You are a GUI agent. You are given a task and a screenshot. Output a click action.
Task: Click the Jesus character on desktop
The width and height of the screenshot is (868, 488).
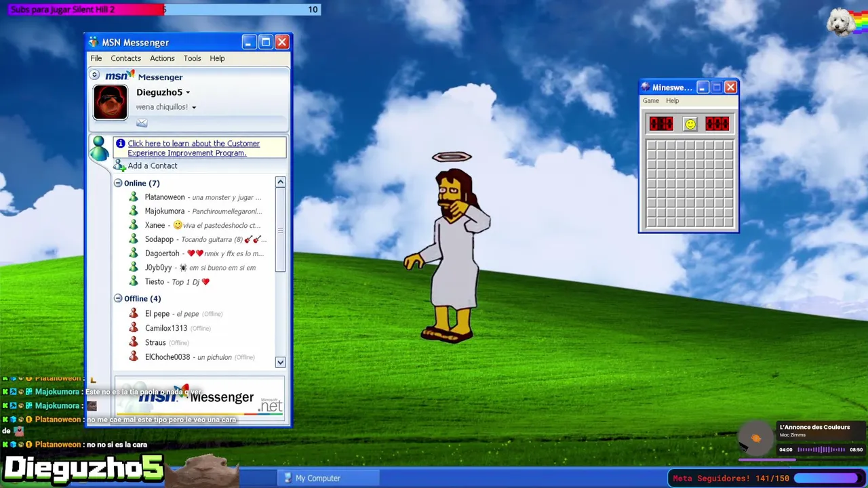tap(449, 247)
